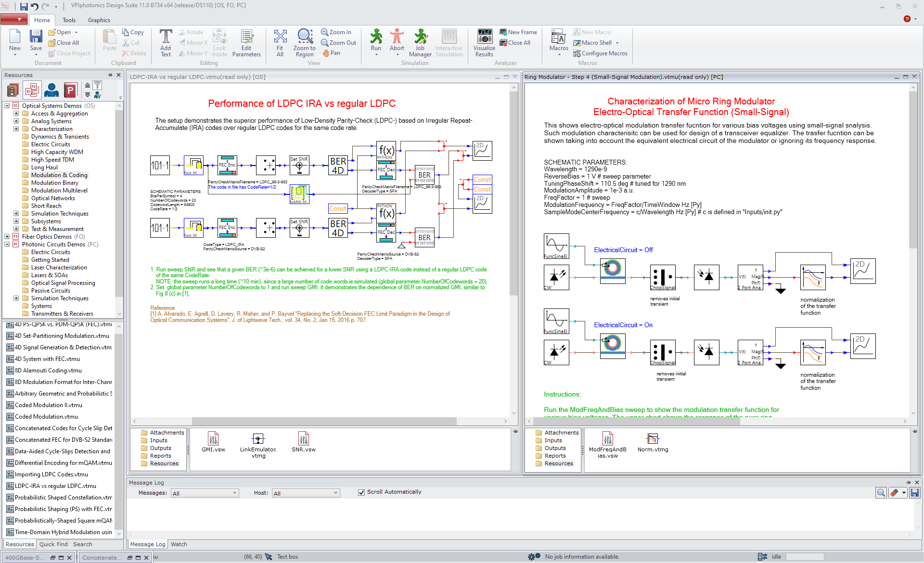
Task: Click the search icon in Message Log
Action: pyautogui.click(x=881, y=493)
